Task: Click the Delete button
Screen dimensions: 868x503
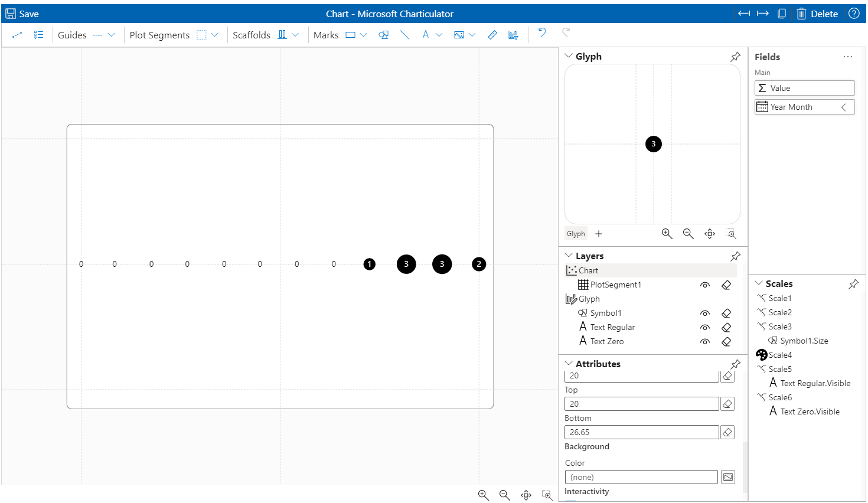Action: (817, 14)
